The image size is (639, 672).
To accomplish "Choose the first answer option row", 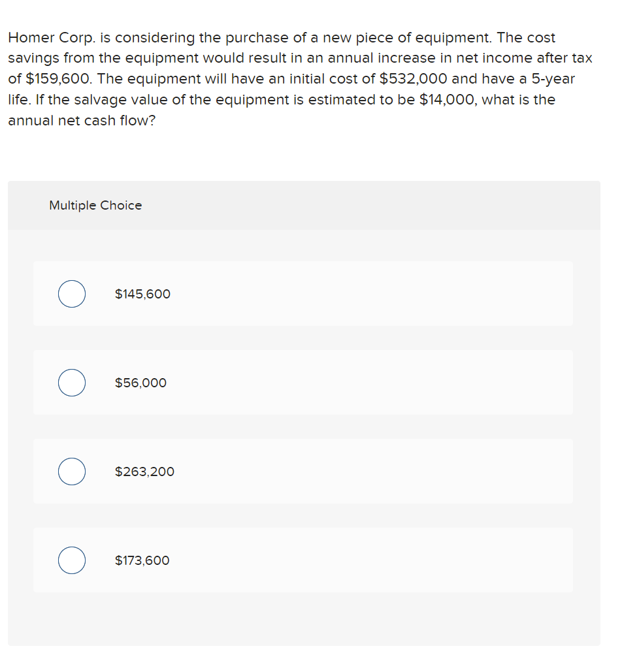I will point(303,294).
